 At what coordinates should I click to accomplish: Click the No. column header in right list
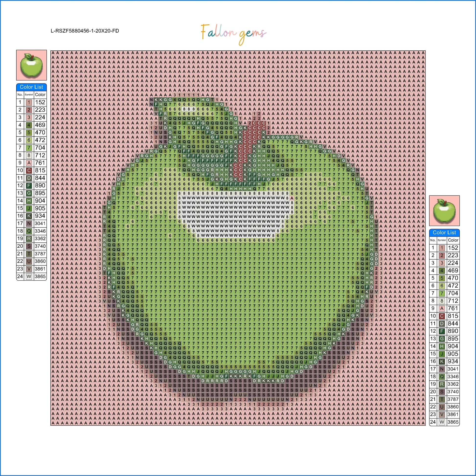click(x=433, y=240)
